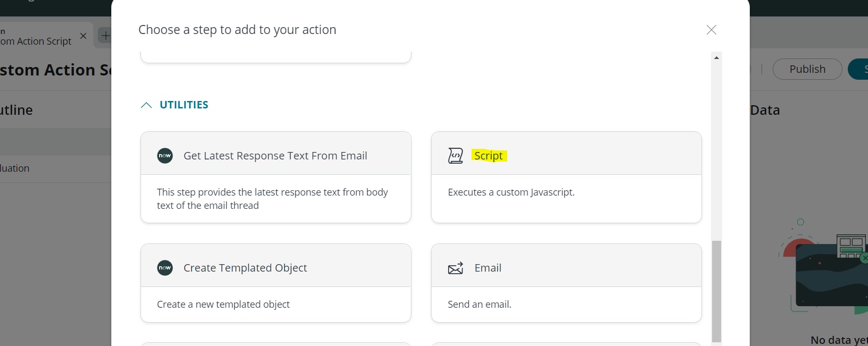Dismiss the illustration via its circular x icon
This screenshot has width=868, height=346.
pos(865,257)
